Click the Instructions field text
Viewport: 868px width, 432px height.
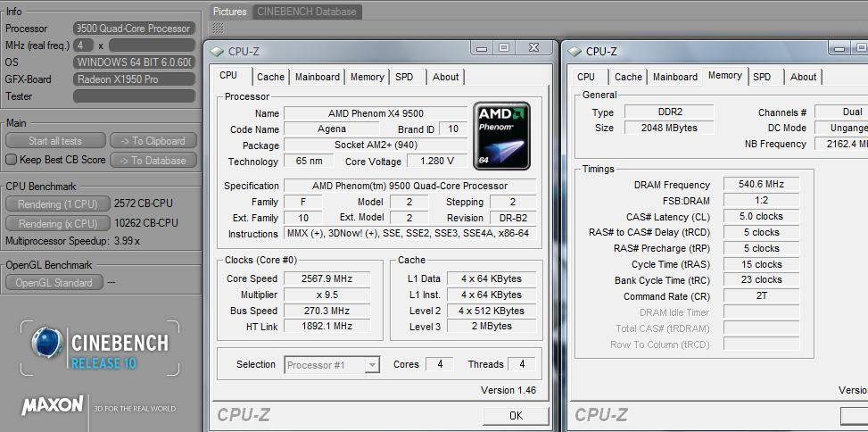point(409,234)
